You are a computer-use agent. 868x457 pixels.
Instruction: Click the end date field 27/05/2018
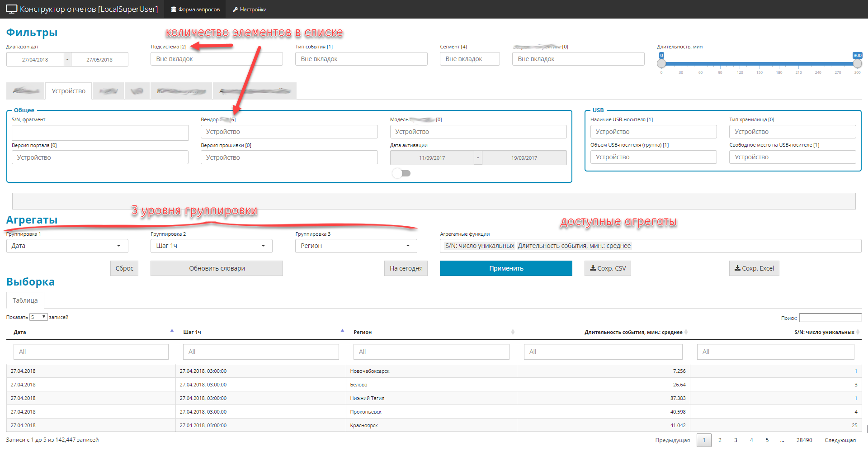[99, 59]
